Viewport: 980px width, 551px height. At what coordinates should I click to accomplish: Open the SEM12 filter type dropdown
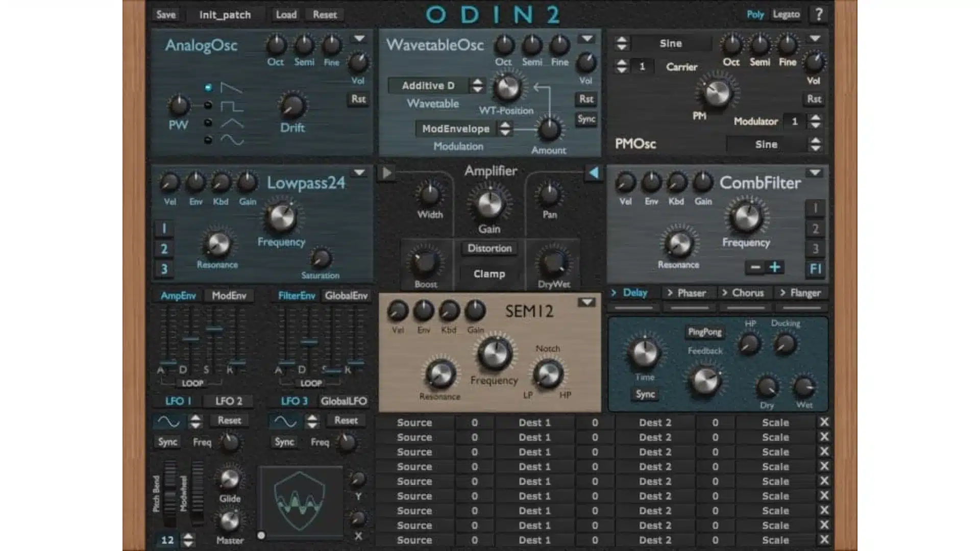tap(587, 303)
